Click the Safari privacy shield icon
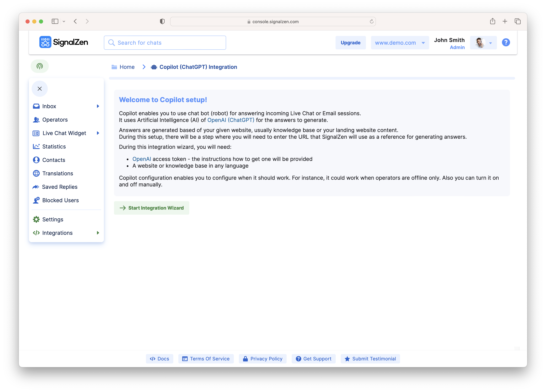The height and width of the screenshot is (392, 546). 162,21
